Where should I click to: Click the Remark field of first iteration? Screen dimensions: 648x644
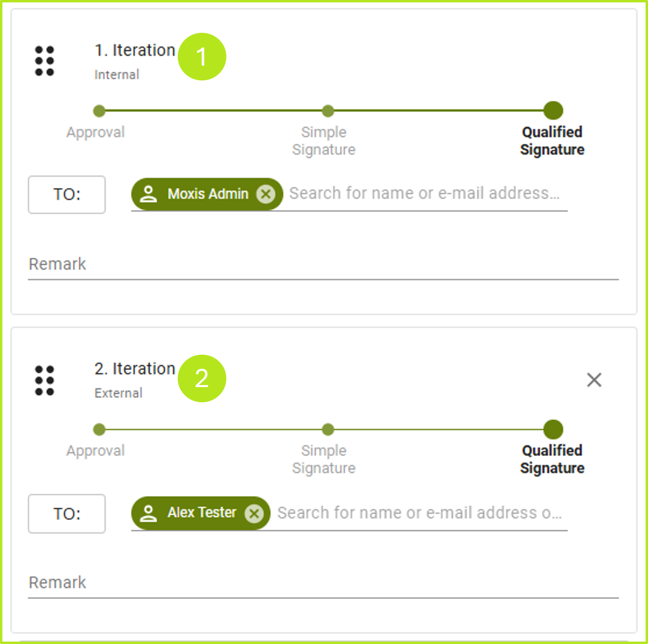click(323, 265)
